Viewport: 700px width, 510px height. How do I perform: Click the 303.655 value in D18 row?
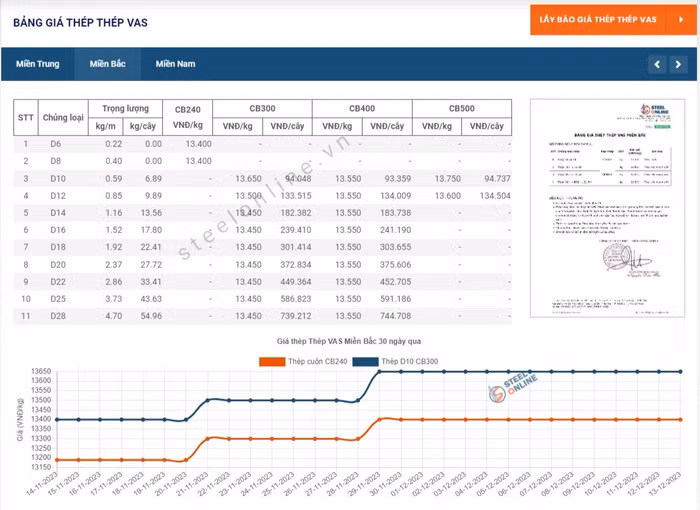[396, 247]
